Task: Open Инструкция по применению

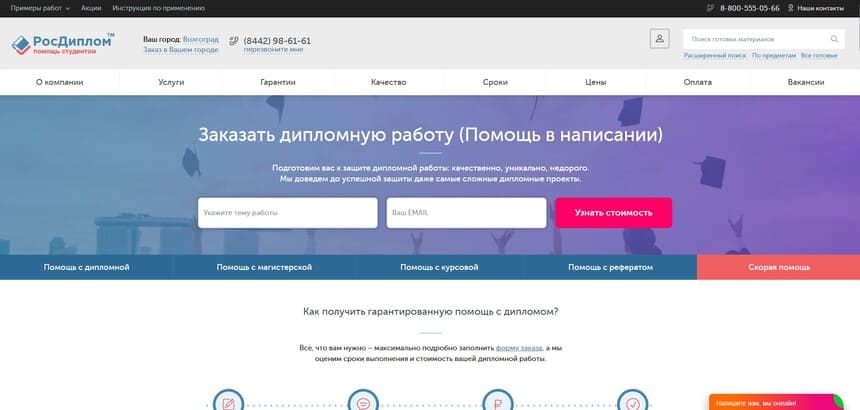Action: click(159, 8)
